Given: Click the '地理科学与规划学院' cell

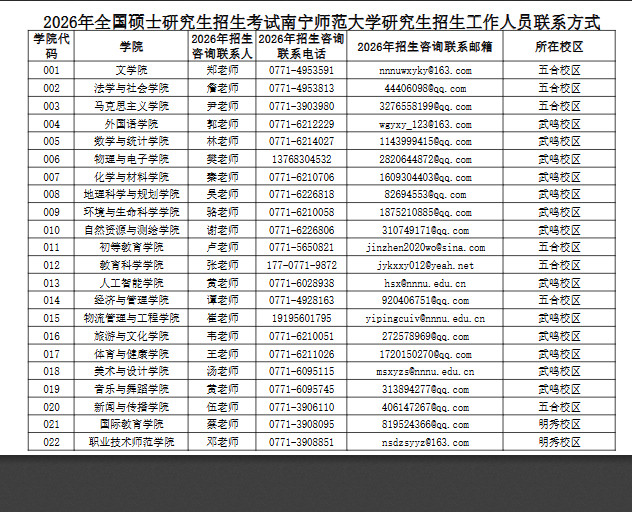Looking at the screenshot, I should coord(131,194).
